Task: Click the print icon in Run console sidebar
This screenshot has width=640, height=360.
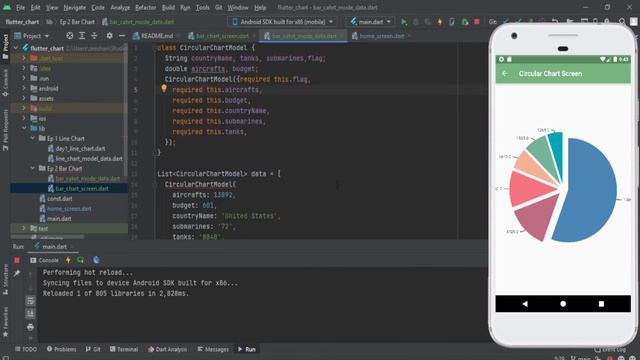Action: coord(31,327)
